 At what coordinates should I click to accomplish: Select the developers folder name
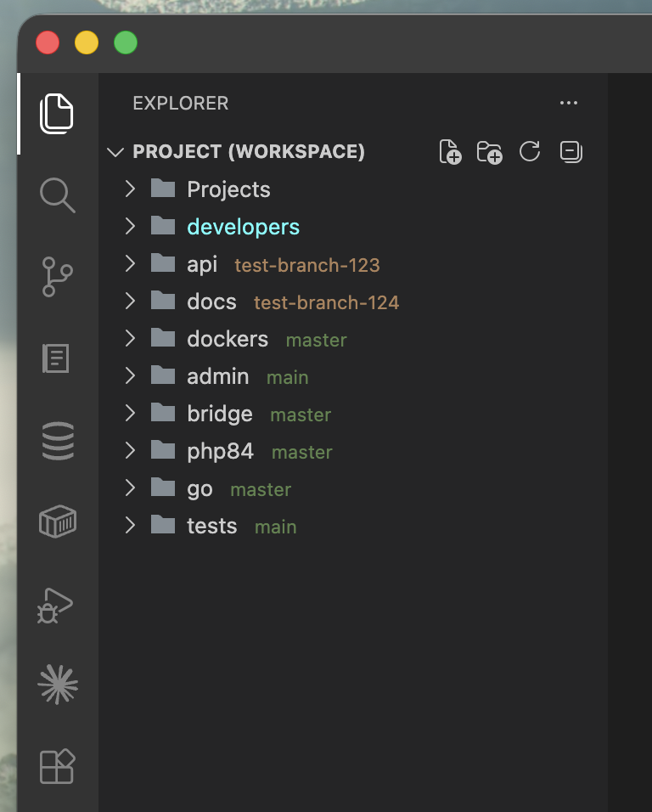(x=243, y=228)
